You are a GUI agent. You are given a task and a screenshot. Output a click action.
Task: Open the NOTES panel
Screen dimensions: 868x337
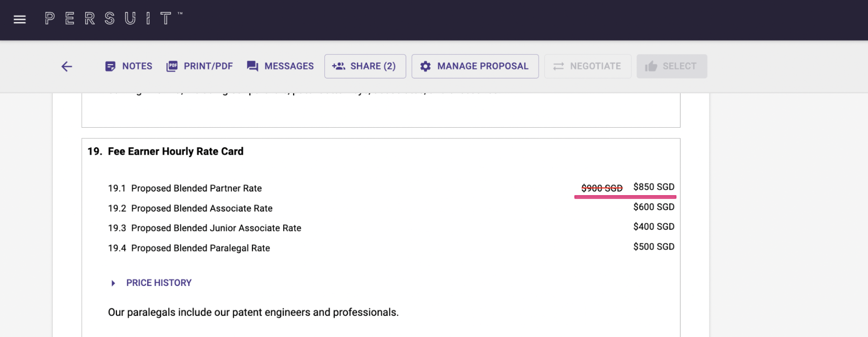coord(129,67)
